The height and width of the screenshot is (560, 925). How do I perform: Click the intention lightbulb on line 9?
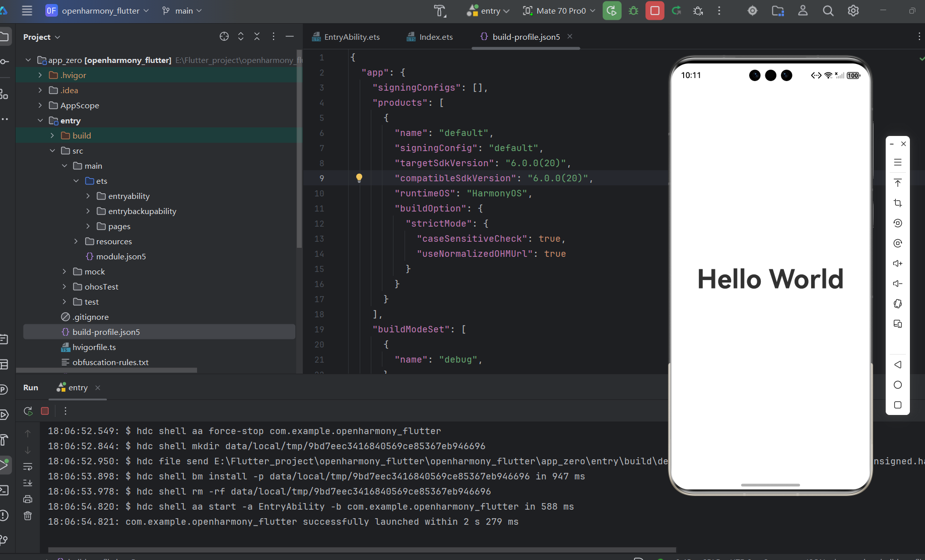[x=359, y=178]
